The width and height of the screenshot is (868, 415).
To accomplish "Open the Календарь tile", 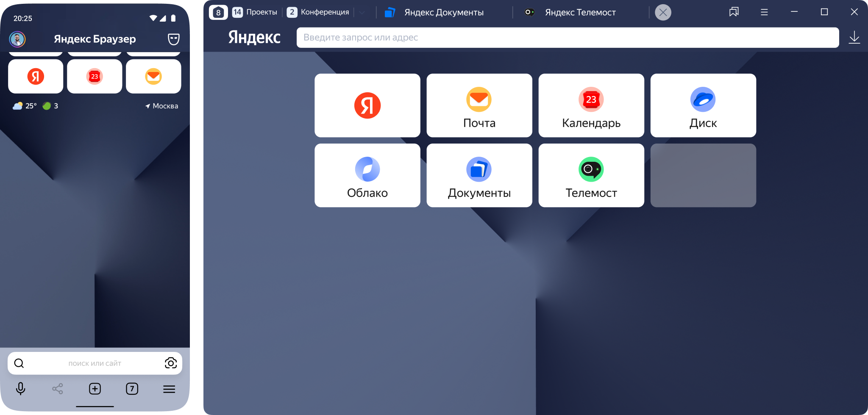I will click(x=591, y=105).
